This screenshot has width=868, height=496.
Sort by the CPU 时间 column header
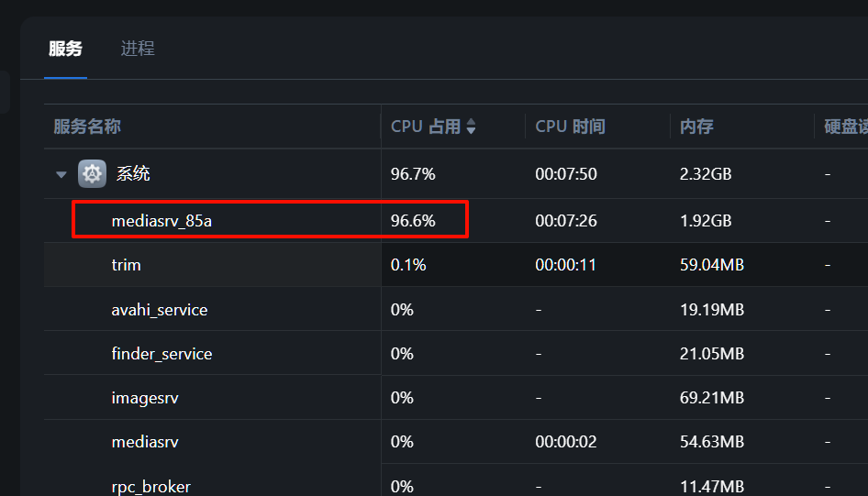(570, 127)
